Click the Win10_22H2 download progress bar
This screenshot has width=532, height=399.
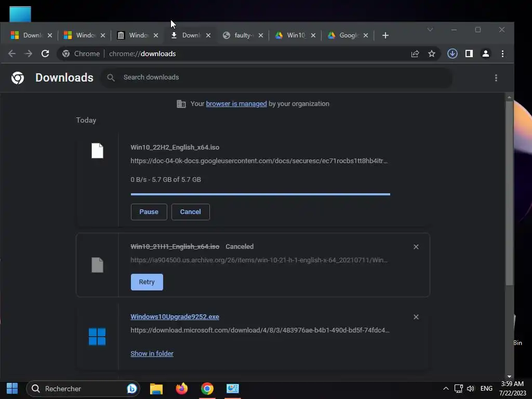260,194
